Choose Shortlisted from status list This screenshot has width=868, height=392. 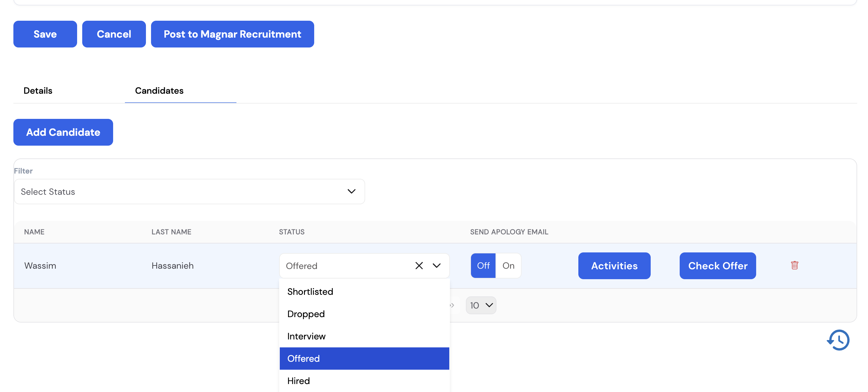pos(364,292)
